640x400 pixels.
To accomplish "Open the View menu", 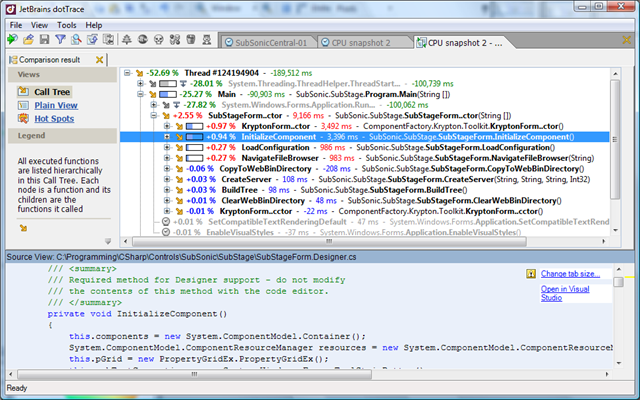I will pyautogui.click(x=40, y=23).
